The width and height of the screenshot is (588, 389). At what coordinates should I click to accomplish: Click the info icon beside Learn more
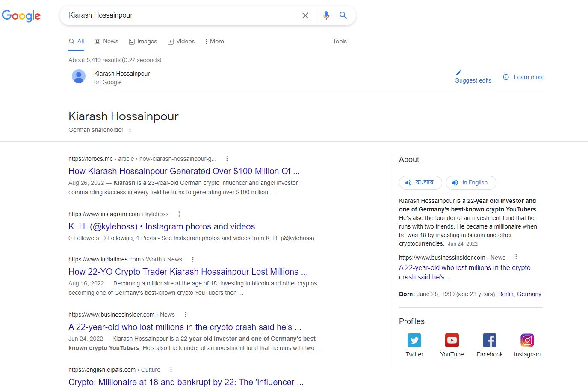pos(506,77)
